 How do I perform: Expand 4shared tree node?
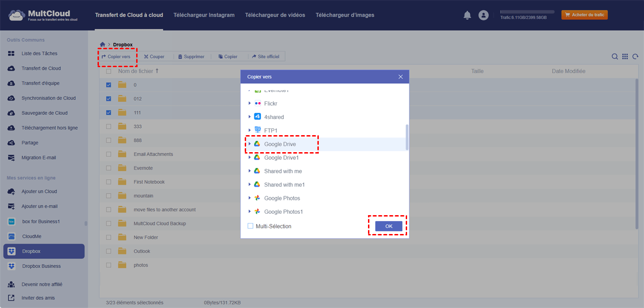pyautogui.click(x=250, y=117)
